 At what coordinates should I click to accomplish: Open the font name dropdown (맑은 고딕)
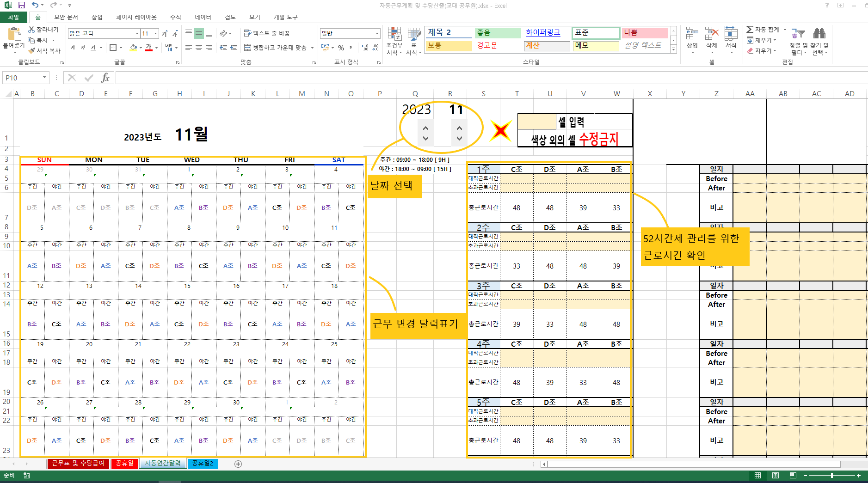click(137, 33)
